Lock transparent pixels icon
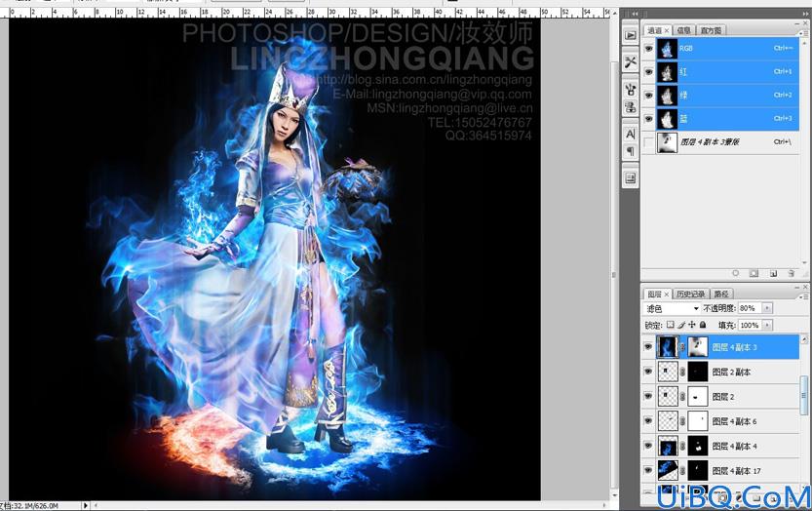 [x=670, y=325]
